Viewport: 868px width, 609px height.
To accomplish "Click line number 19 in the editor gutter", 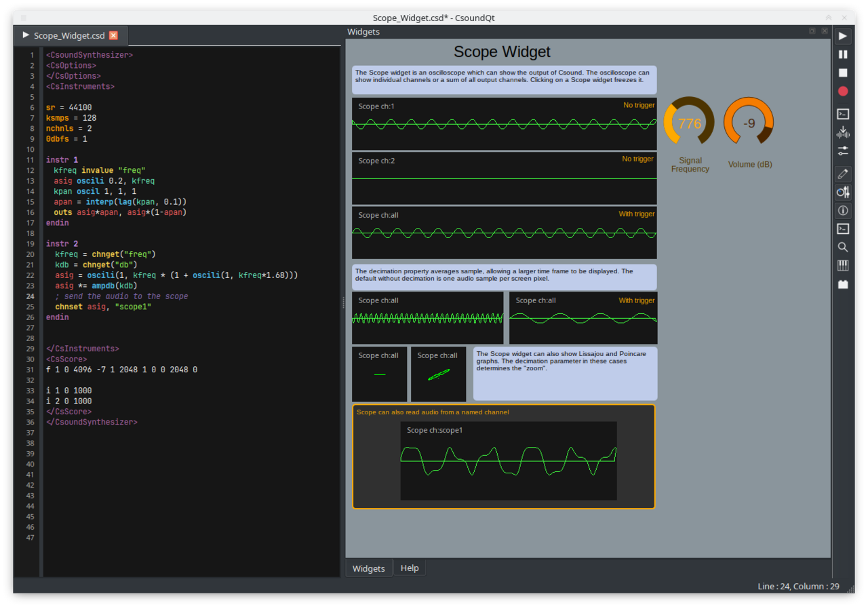I will [31, 243].
